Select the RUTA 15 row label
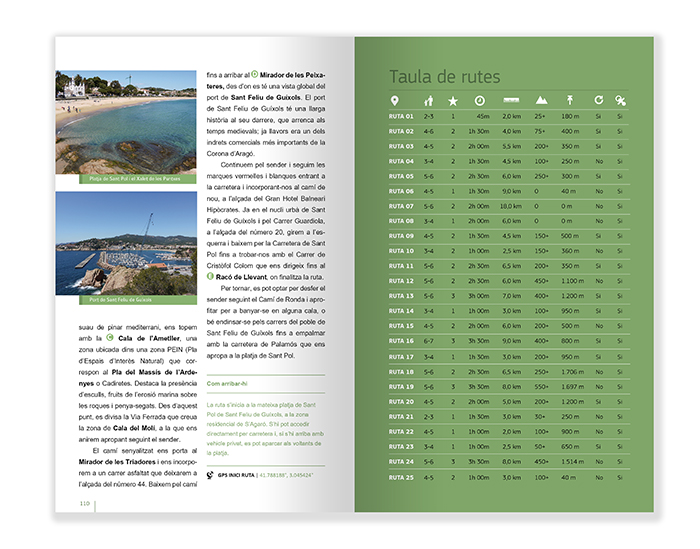The width and height of the screenshot is (700, 549). tap(401, 326)
